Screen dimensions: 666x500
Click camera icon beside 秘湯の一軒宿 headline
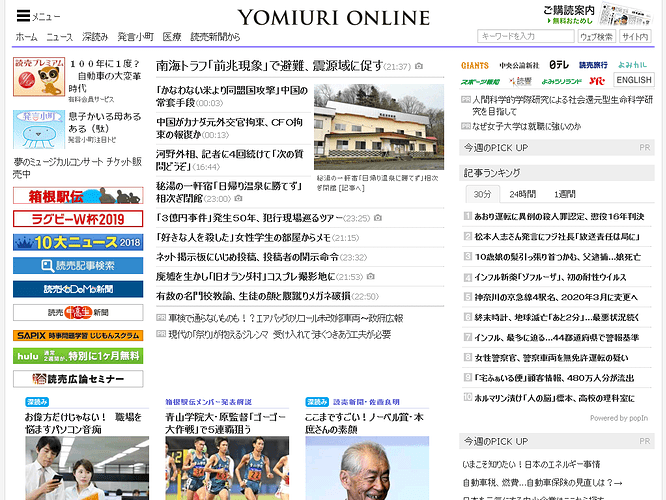tap(238, 198)
